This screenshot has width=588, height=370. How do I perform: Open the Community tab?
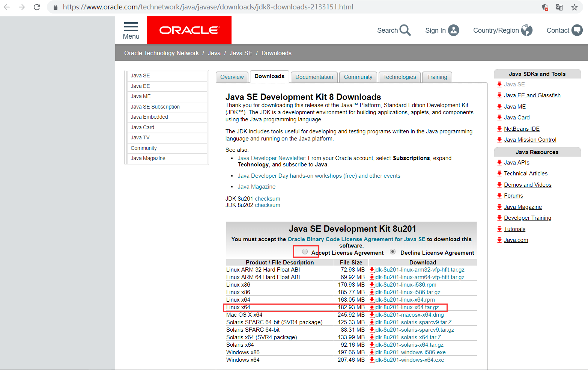(x=358, y=77)
